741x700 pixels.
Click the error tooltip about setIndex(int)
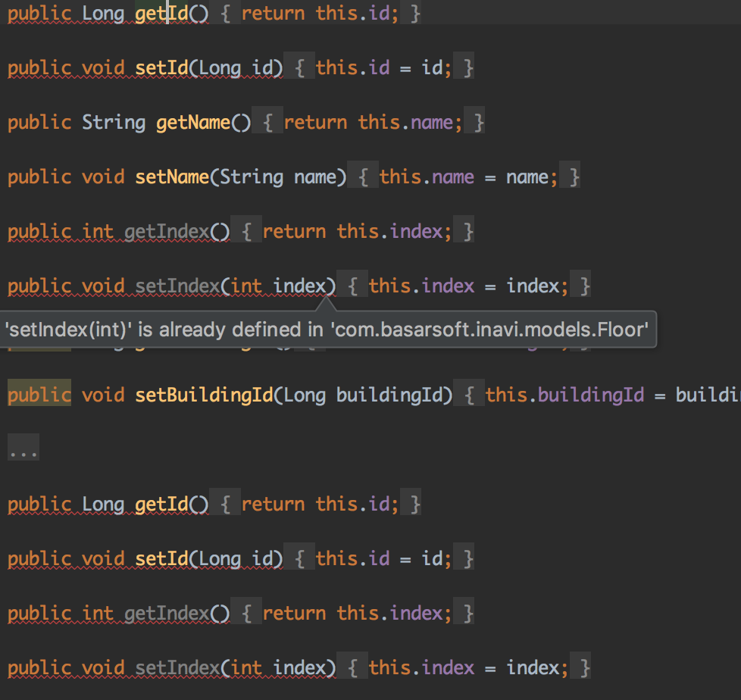(327, 329)
